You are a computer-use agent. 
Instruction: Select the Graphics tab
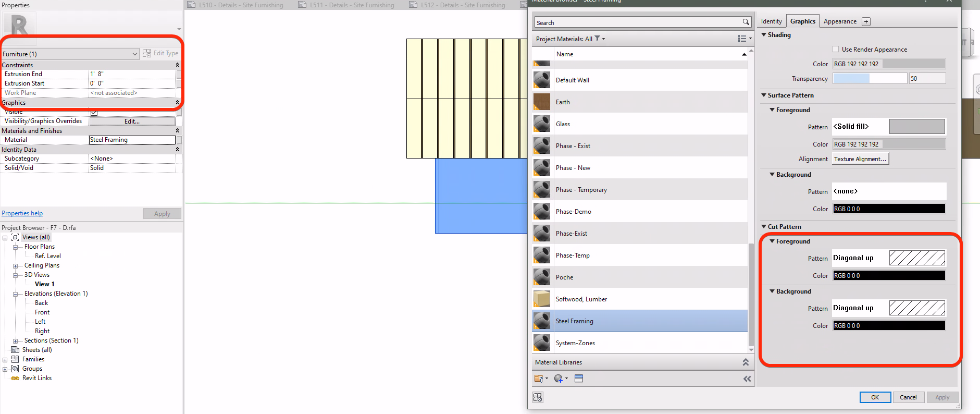802,21
